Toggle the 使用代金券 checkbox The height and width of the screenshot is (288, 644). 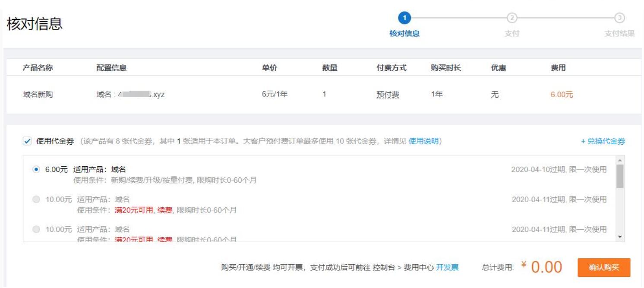(x=27, y=141)
